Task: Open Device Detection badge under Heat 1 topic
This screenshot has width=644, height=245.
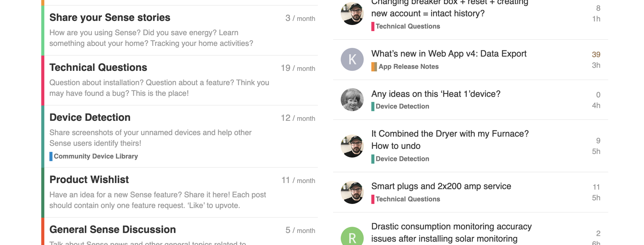Action: coord(400,107)
